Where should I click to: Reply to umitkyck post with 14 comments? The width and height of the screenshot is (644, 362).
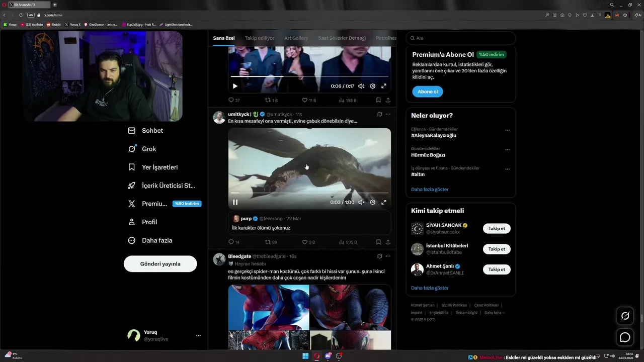234,242
